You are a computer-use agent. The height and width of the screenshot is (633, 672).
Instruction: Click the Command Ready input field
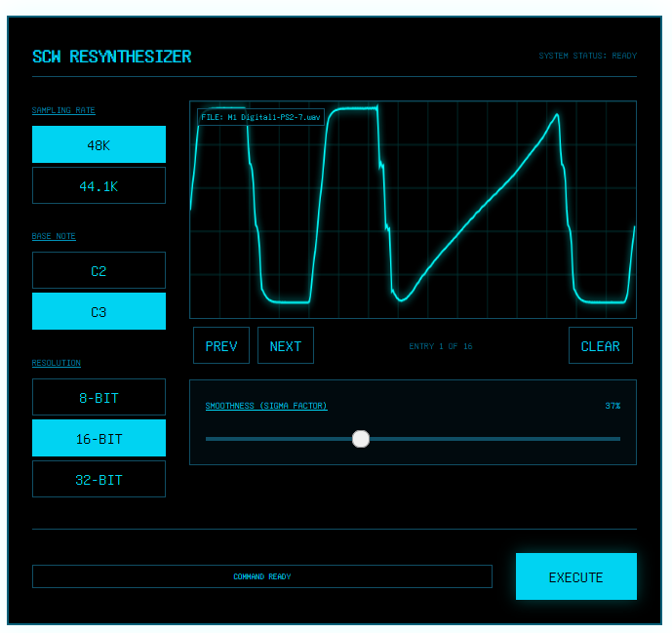[261, 576]
